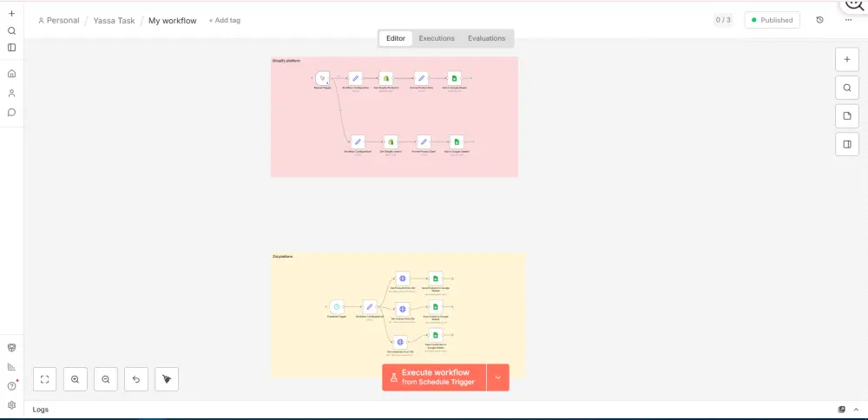
Task: Click the 0 / 3 counter badge
Action: pyautogui.click(x=723, y=20)
